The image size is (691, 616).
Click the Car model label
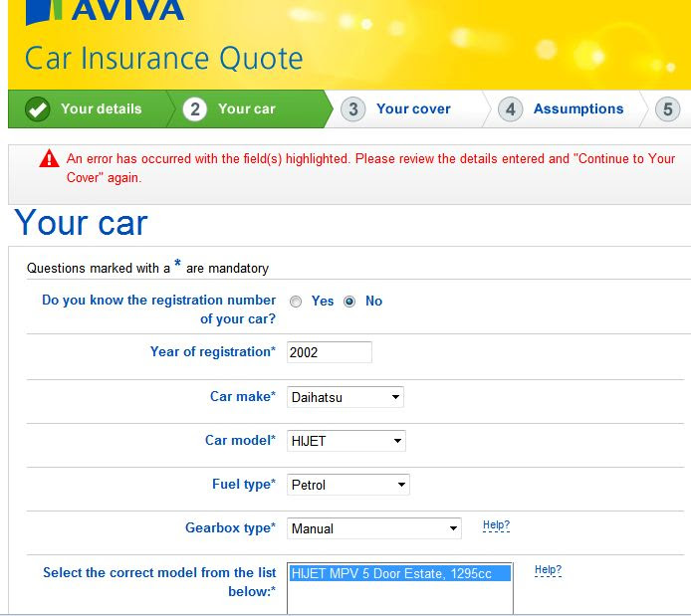point(240,440)
